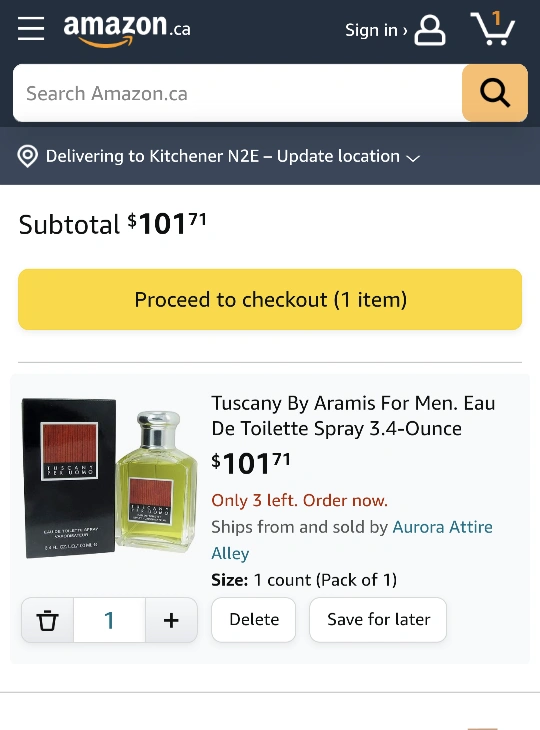The image size is (540, 730).
Task: Click the Delete button
Action: pos(254,620)
